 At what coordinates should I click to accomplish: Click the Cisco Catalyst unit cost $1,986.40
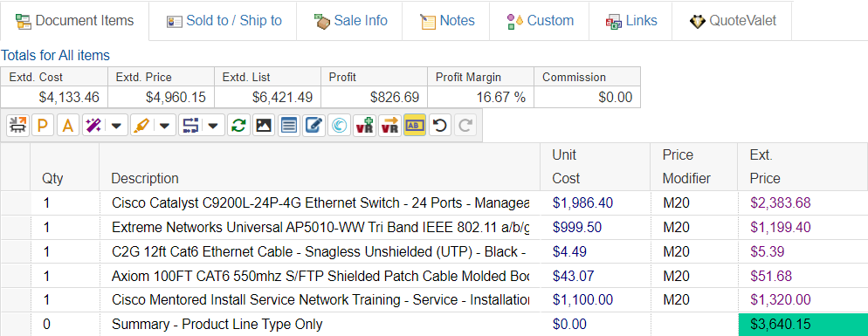click(x=583, y=203)
